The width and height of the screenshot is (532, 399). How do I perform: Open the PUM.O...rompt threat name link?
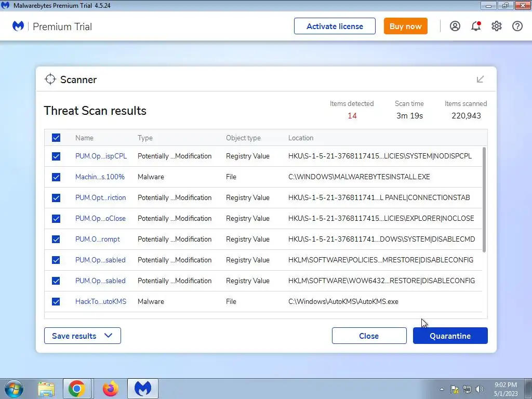[x=97, y=239]
